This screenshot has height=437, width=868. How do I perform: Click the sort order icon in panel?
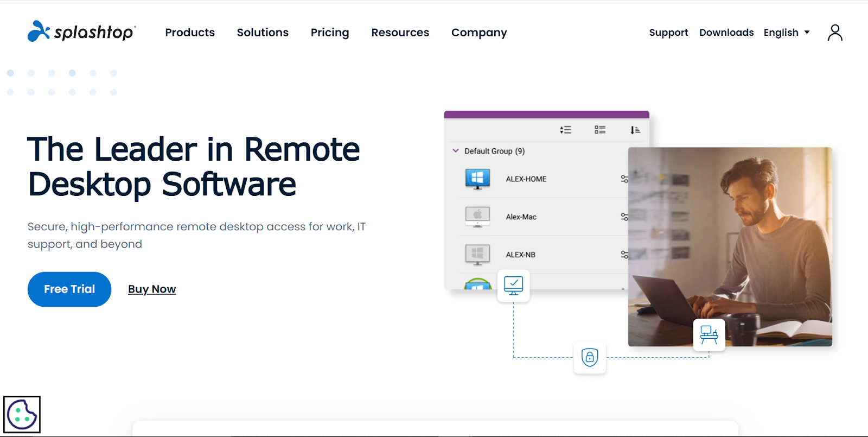tap(635, 130)
